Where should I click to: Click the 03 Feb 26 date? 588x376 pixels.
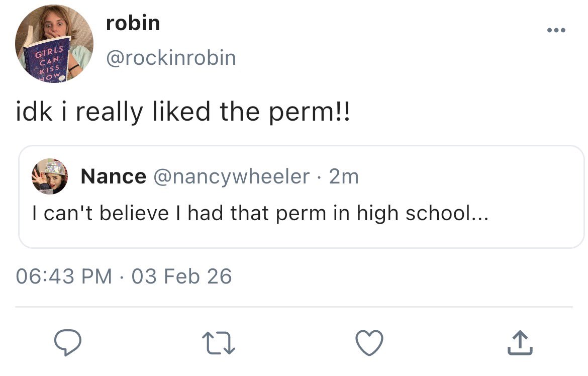tap(182, 276)
